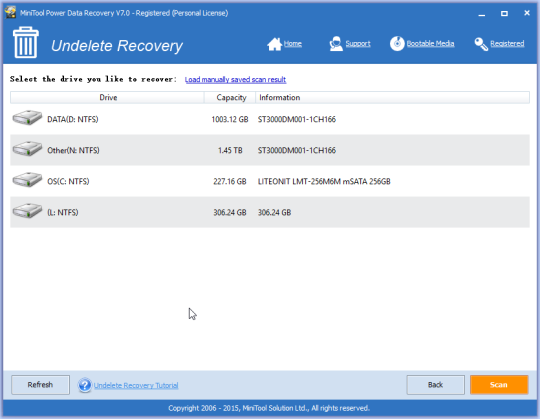Image resolution: width=540 pixels, height=419 pixels.
Task: Click the Refresh button
Action: pos(40,385)
